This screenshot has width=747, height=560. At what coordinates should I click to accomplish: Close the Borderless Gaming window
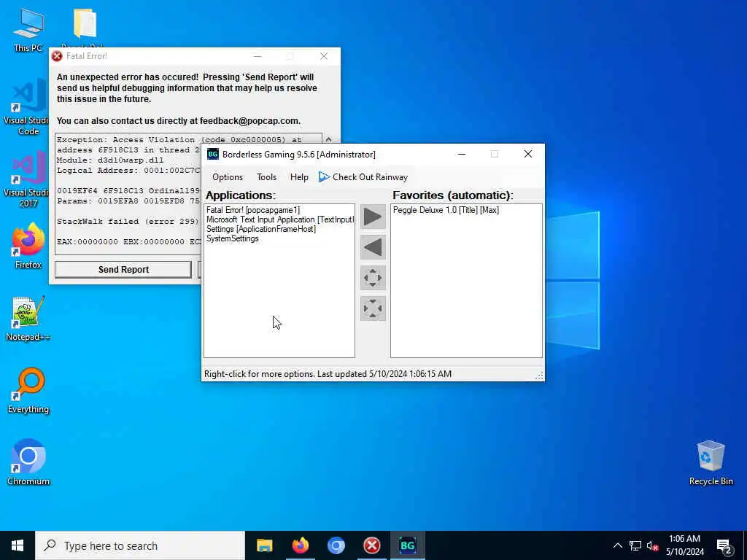tap(528, 155)
